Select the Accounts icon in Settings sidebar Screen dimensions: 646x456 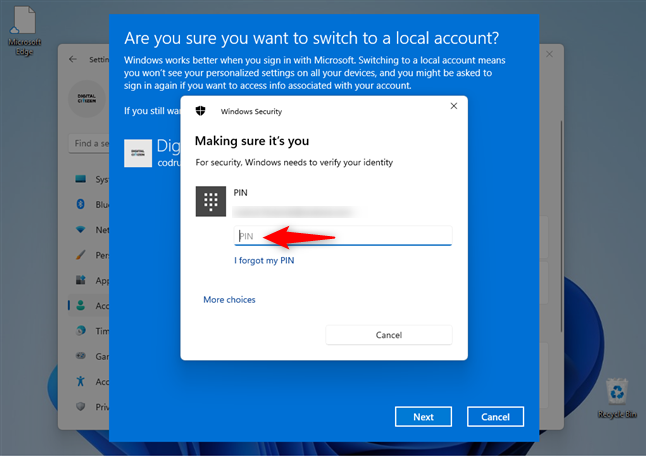[x=81, y=305]
